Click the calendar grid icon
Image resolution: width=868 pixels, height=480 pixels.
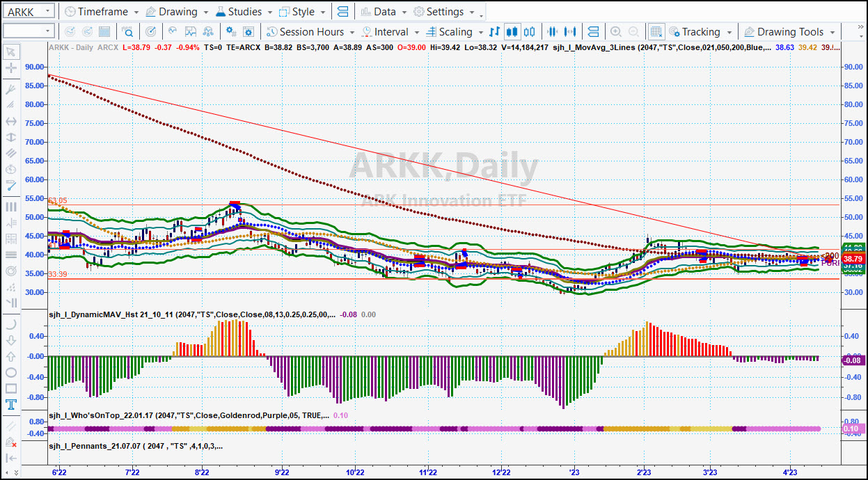tap(104, 31)
